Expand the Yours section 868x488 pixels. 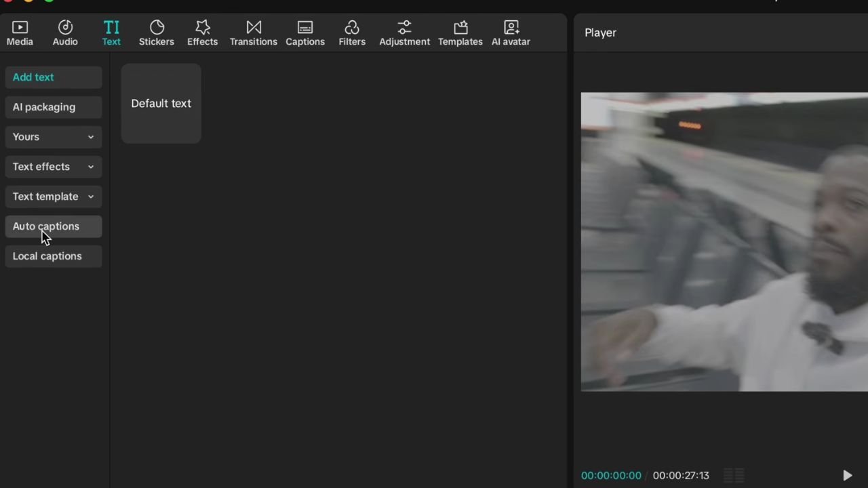(53, 136)
